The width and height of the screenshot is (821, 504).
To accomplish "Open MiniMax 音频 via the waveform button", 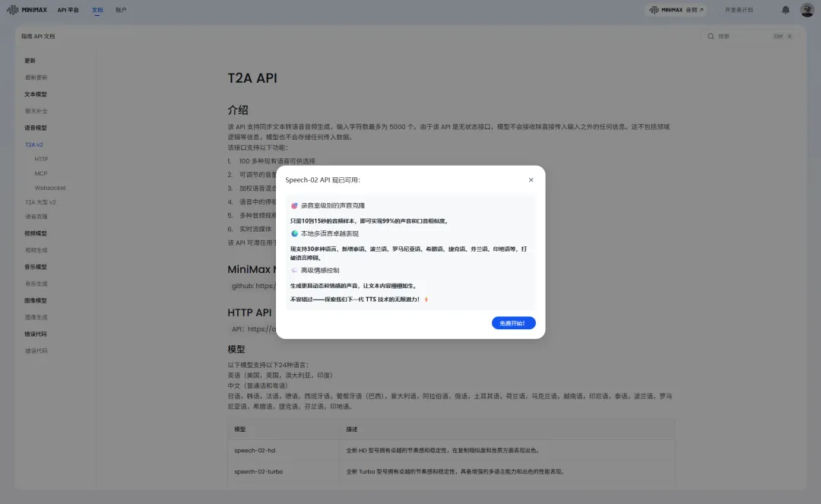I will click(x=673, y=9).
